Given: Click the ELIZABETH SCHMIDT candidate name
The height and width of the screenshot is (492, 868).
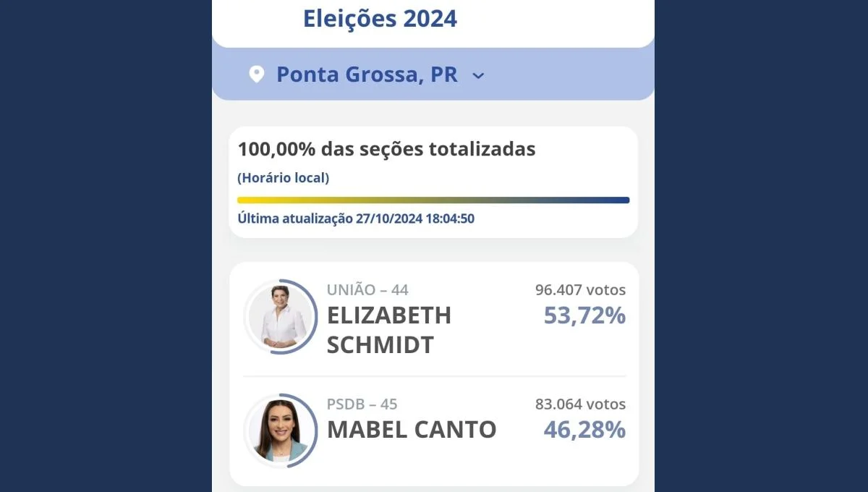Looking at the screenshot, I should [388, 330].
